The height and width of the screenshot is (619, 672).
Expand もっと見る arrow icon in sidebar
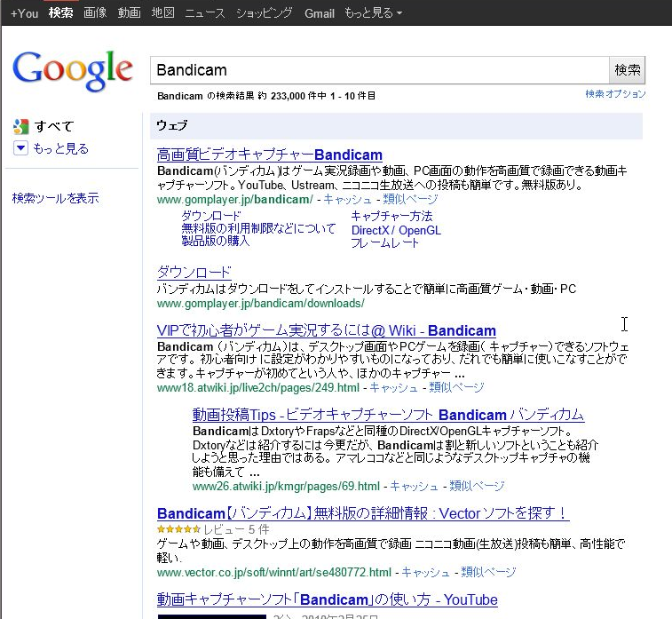coord(20,148)
